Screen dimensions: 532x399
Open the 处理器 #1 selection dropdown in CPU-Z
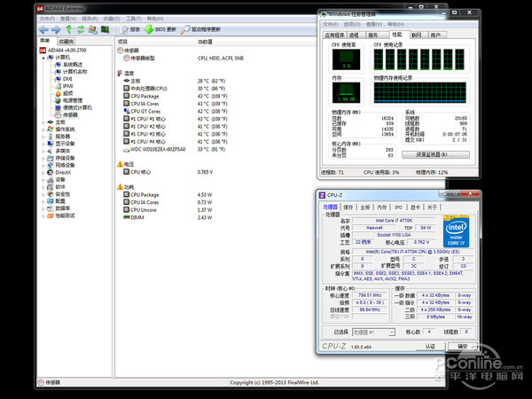[x=372, y=332]
